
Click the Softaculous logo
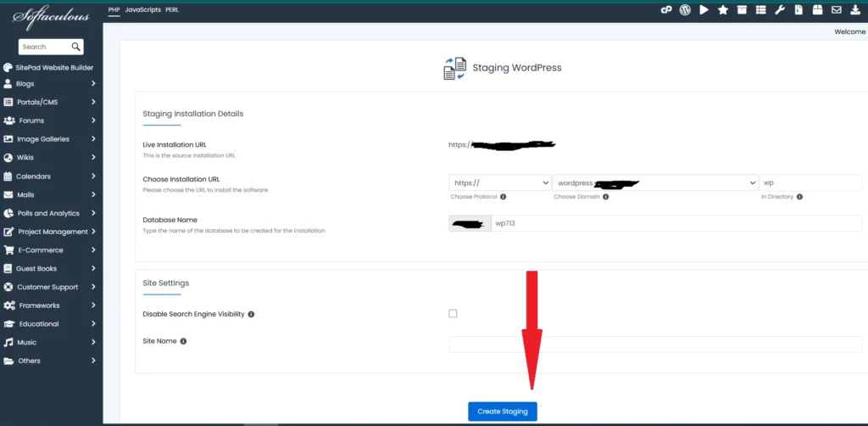(x=51, y=17)
